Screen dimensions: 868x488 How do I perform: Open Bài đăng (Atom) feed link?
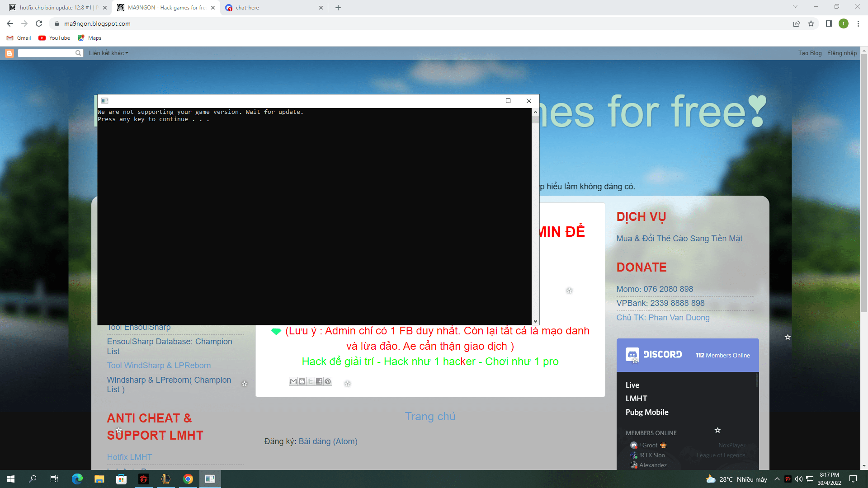pos(328,441)
